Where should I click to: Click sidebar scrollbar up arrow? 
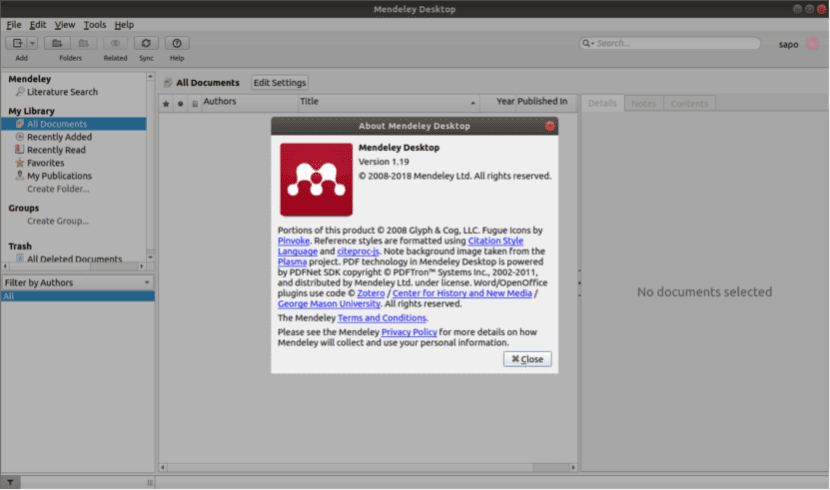point(150,77)
